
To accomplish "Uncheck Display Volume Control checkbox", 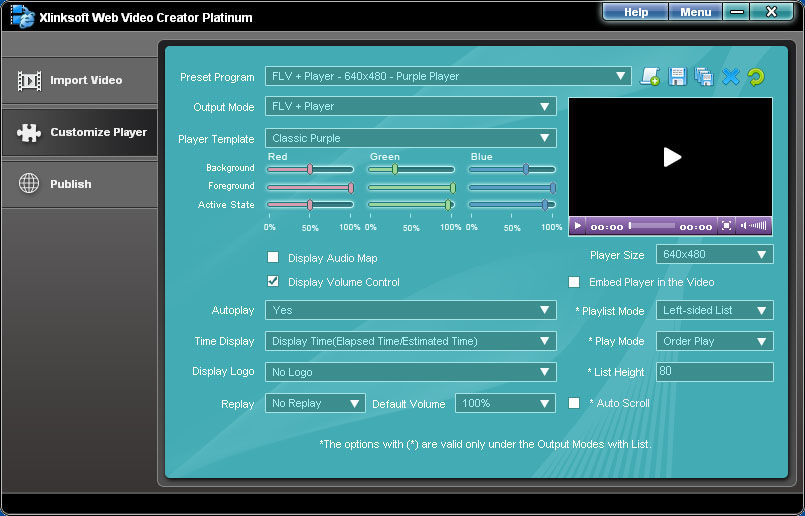I will click(273, 281).
